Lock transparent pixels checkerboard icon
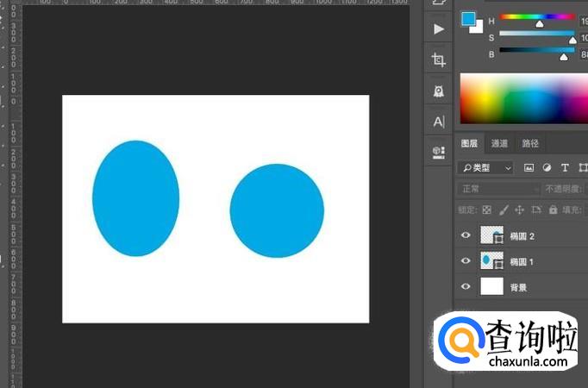This screenshot has height=388, width=588. pos(487,210)
